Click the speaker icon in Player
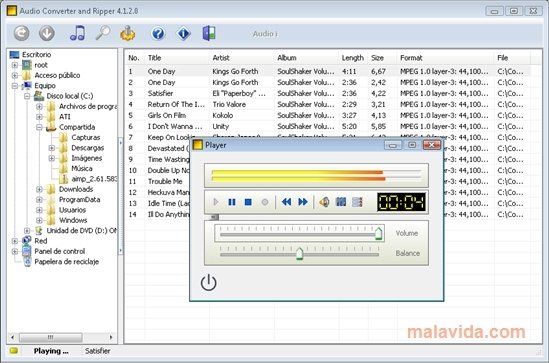This screenshot has width=549, height=363. pos(324,202)
